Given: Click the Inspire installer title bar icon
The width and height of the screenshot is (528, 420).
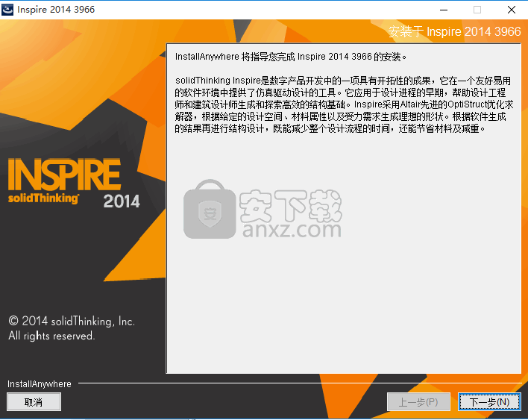Looking at the screenshot, I should (x=7, y=10).
